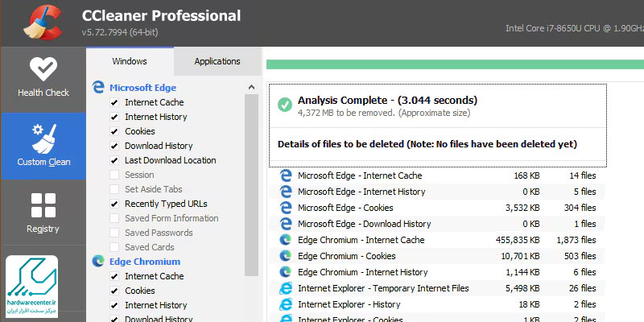Viewport: 644px width, 322px height.
Task: Open the Registry section
Action: 43,212
